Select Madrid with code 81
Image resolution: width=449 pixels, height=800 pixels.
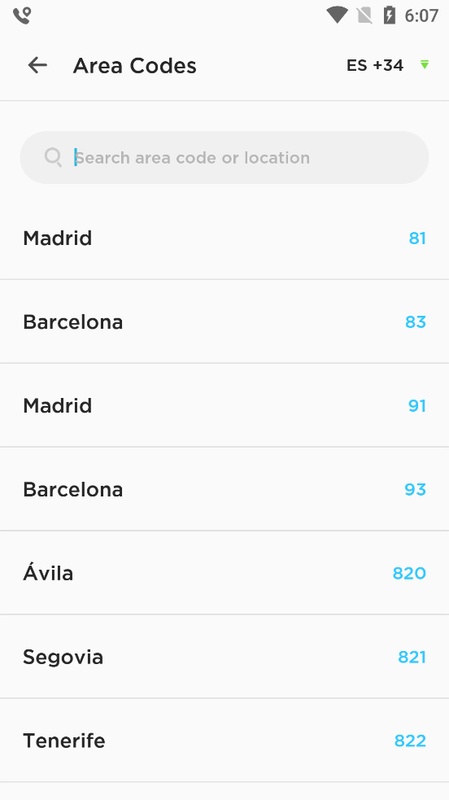224,238
